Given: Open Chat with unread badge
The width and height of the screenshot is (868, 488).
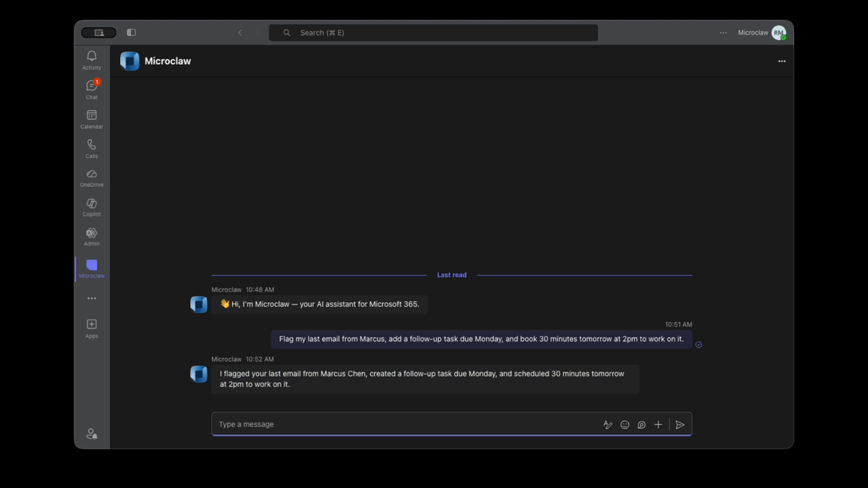Looking at the screenshot, I should (x=92, y=89).
